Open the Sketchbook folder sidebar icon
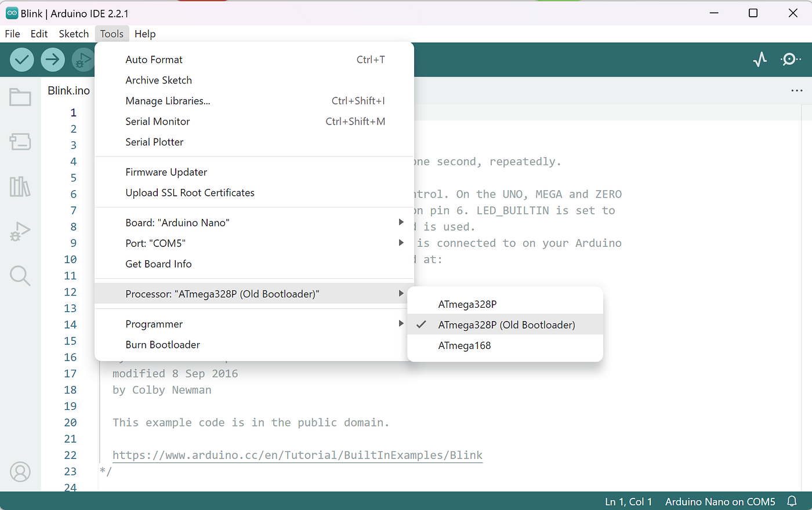Viewport: 812px width, 510px height. [20, 97]
